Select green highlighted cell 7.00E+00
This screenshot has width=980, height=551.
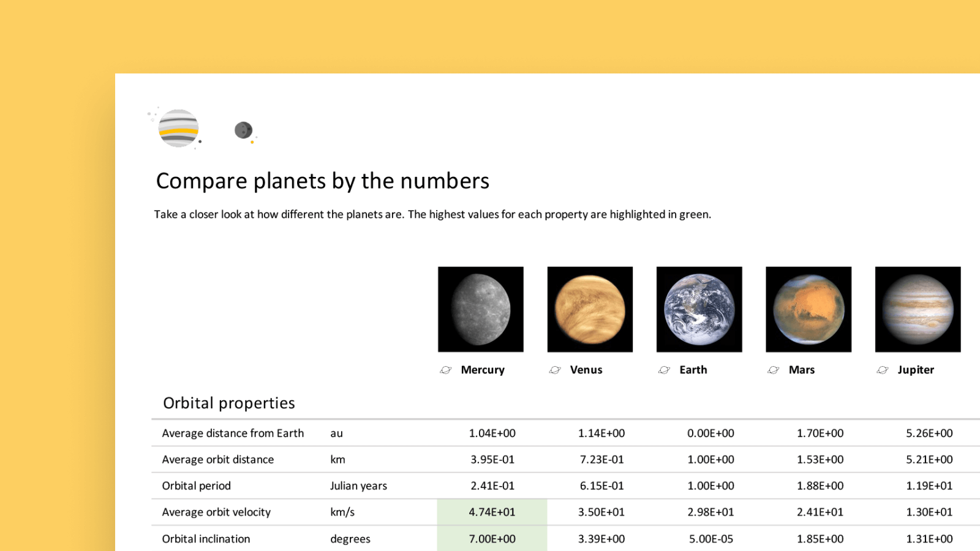492,539
